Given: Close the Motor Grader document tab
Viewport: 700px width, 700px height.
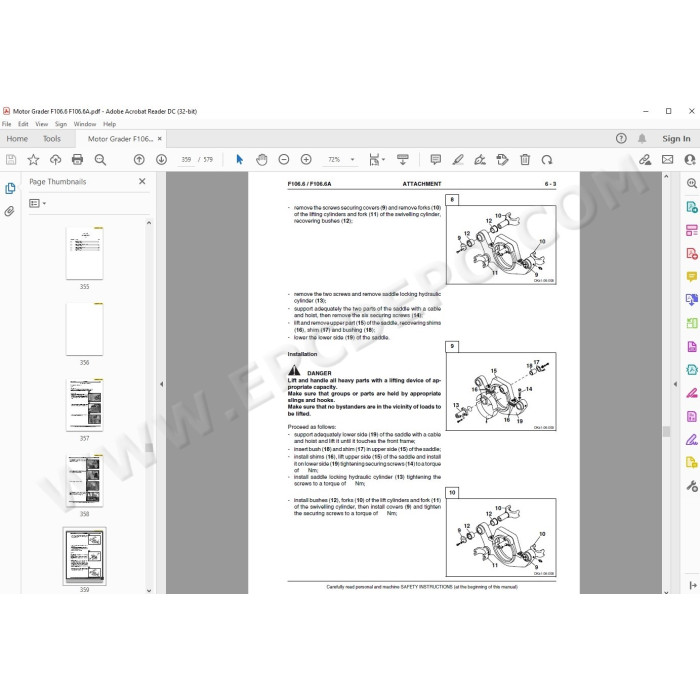Looking at the screenshot, I should click(159, 139).
